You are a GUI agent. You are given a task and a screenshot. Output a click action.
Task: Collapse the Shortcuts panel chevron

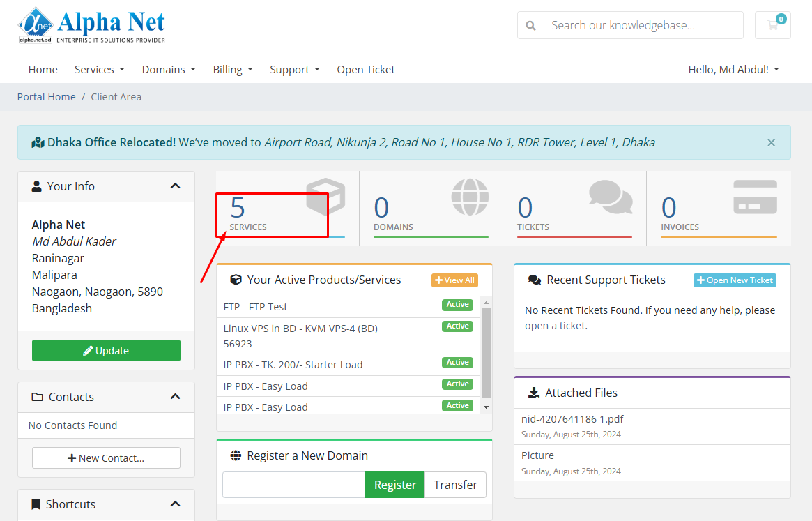point(175,504)
